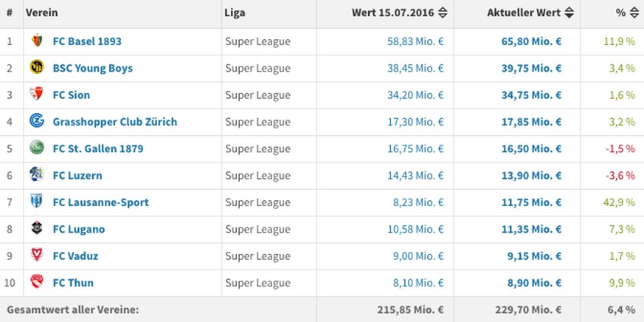Click the FC St. Gallen 1879 crest

click(37, 148)
